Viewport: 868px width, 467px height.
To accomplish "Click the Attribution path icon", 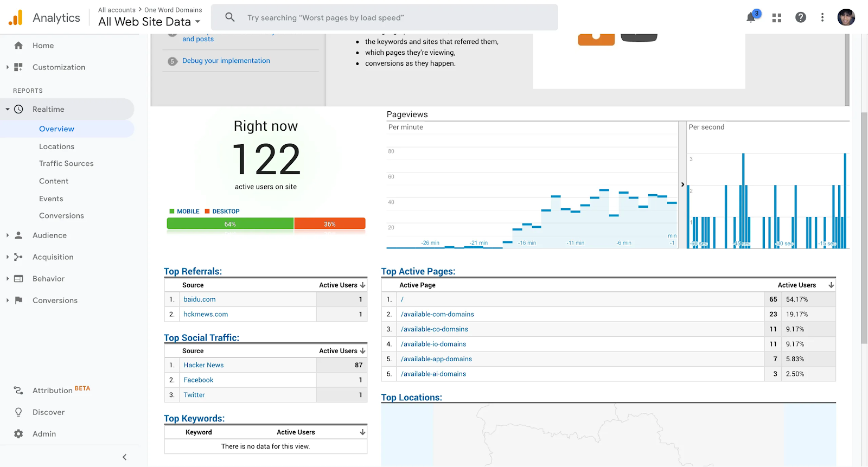I will (x=18, y=391).
